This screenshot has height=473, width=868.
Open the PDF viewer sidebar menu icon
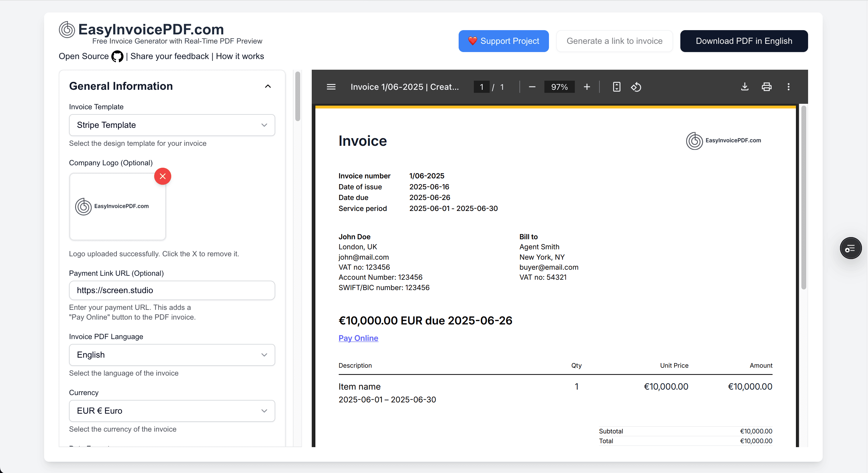click(331, 87)
